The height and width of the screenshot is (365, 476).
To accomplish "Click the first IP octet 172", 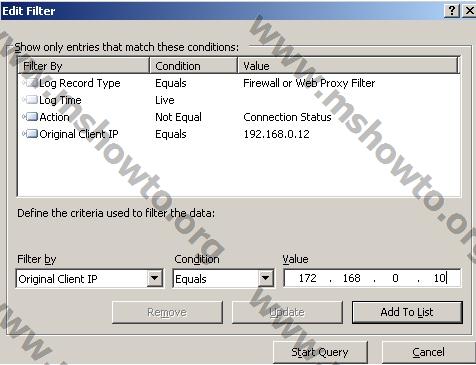I will tap(307, 278).
